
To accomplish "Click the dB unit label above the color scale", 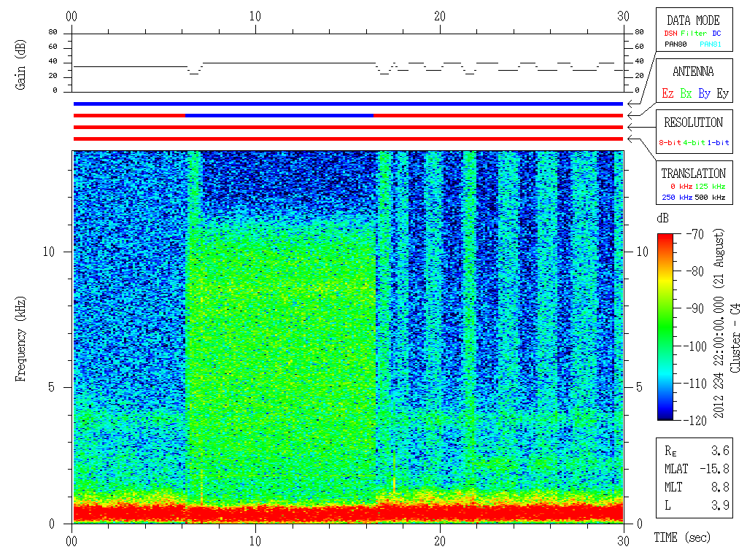I will click(662, 218).
